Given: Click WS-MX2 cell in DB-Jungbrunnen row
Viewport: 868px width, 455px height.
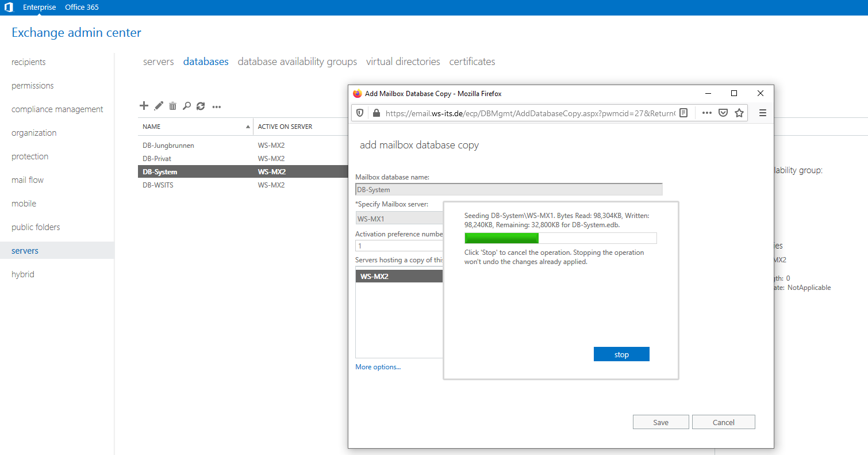Looking at the screenshot, I should coord(271,146).
